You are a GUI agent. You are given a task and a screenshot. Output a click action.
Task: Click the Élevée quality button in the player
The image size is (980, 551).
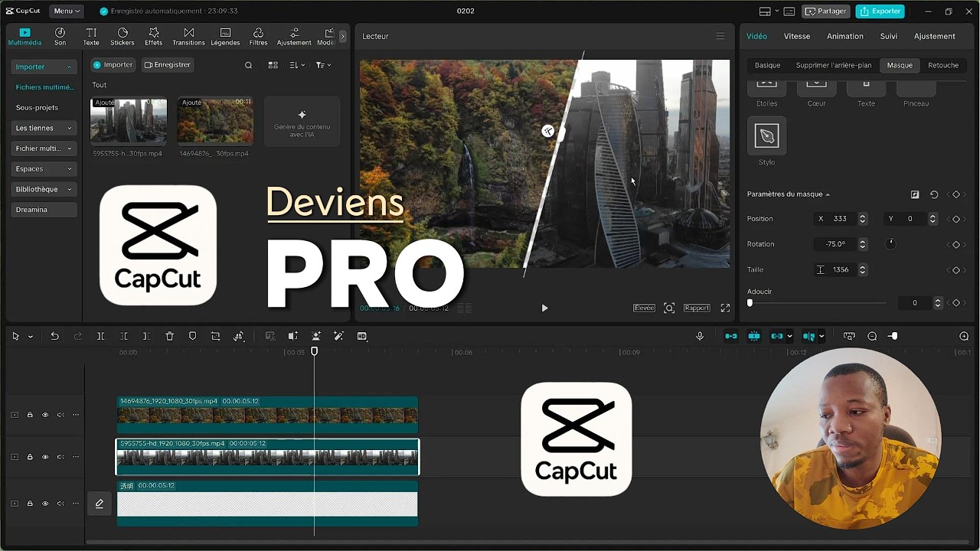point(644,308)
